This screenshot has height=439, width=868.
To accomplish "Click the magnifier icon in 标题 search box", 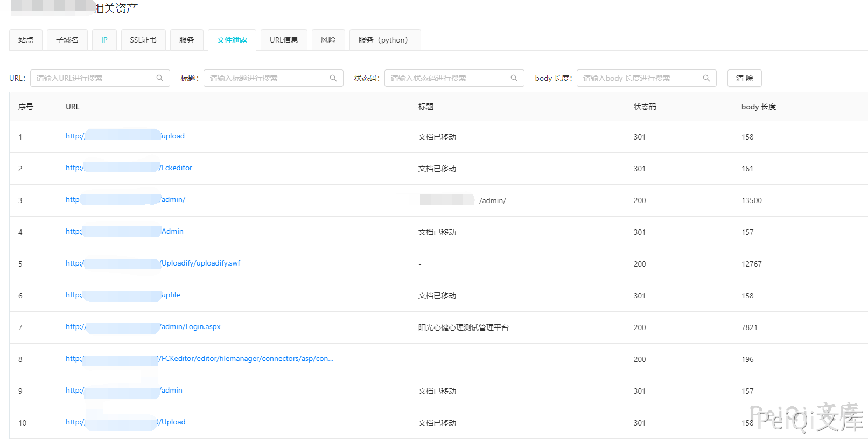I will point(333,78).
